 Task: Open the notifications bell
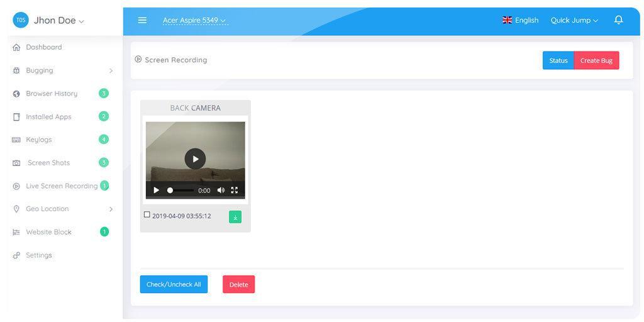tap(618, 20)
